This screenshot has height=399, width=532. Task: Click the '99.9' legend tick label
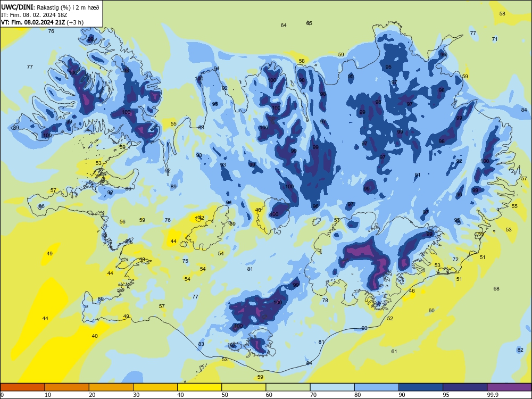pos(493,395)
